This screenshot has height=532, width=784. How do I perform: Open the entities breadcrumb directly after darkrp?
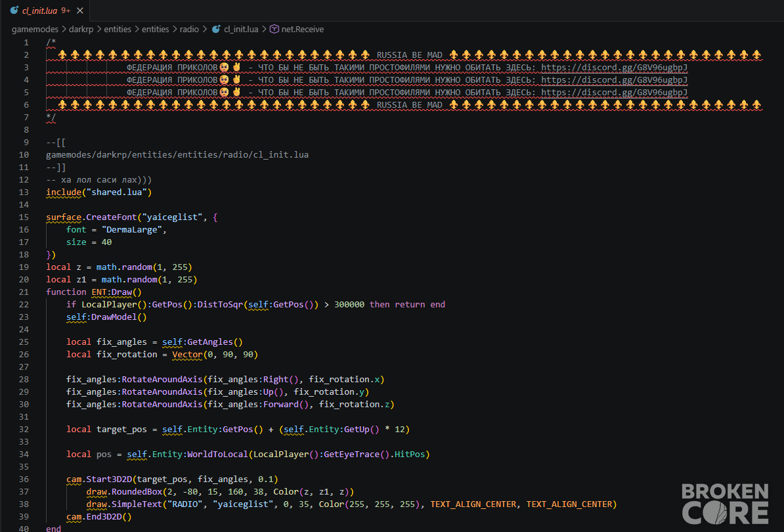118,29
